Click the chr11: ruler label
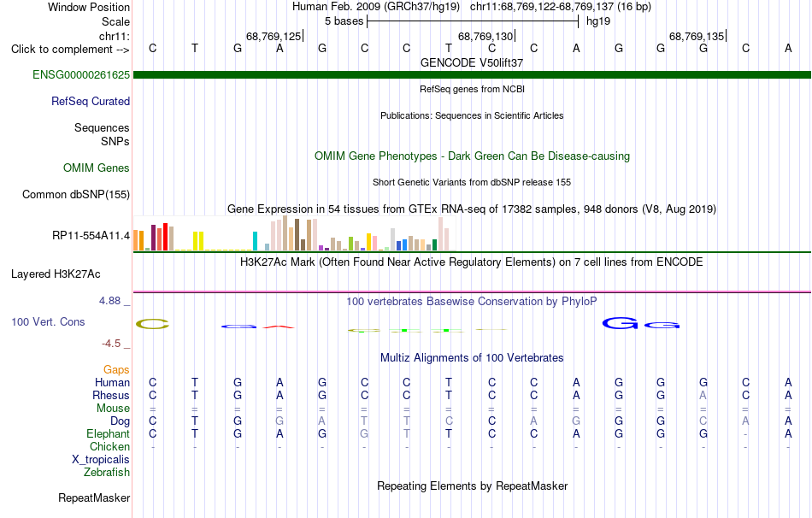812x518 pixels. [x=114, y=36]
